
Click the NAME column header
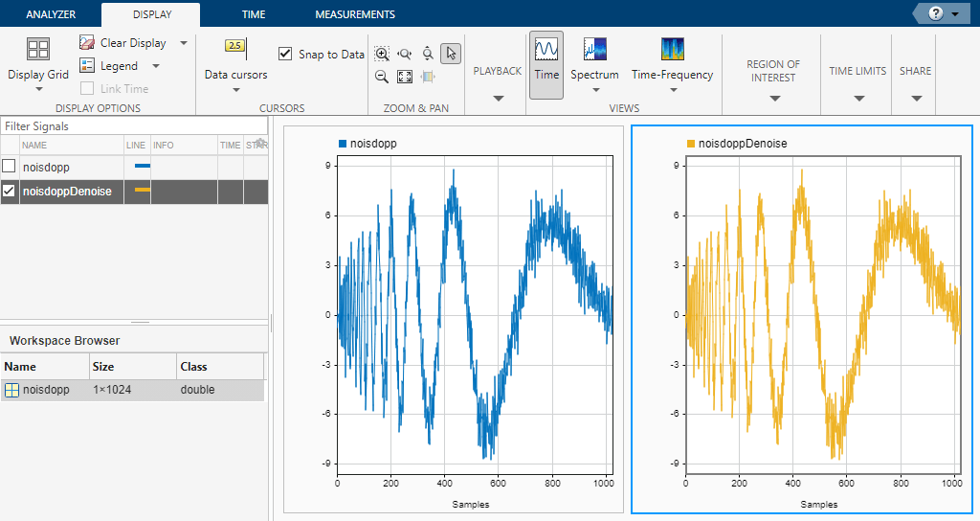[x=34, y=146]
